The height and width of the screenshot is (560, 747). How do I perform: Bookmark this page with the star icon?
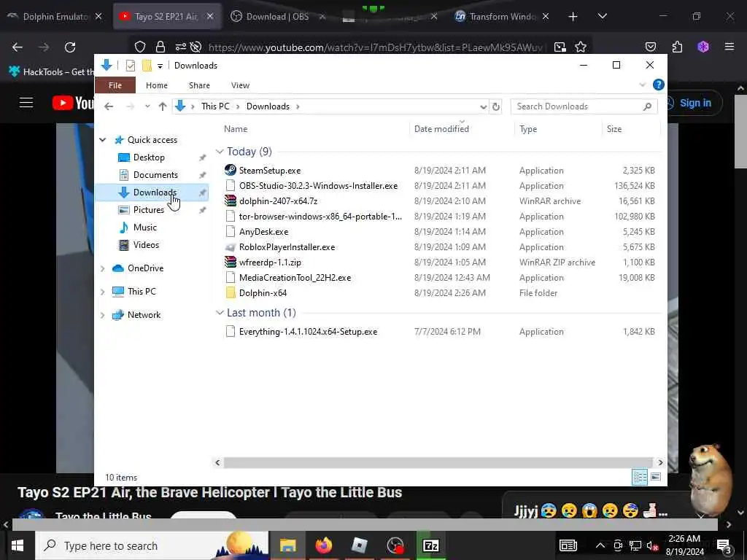(580, 47)
